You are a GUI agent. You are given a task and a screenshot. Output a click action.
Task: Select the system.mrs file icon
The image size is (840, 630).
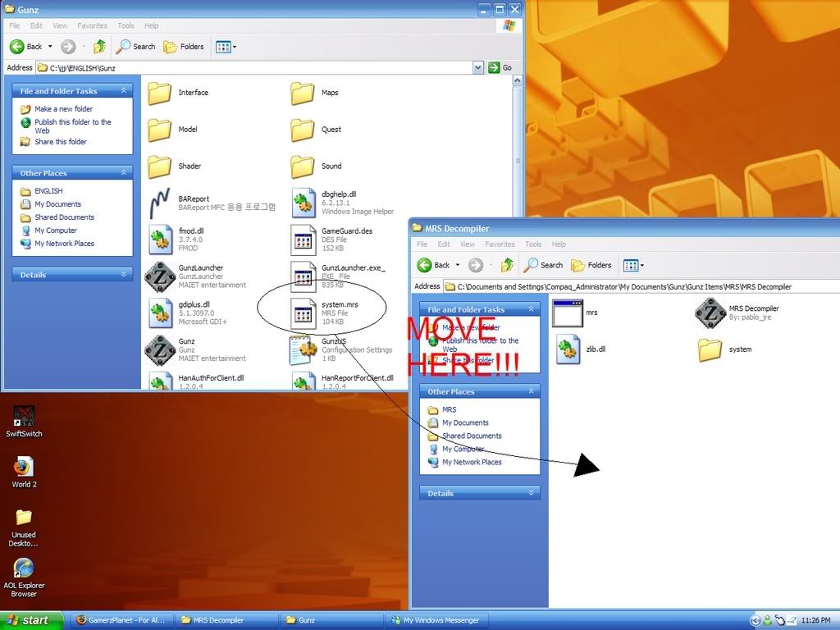point(304,313)
